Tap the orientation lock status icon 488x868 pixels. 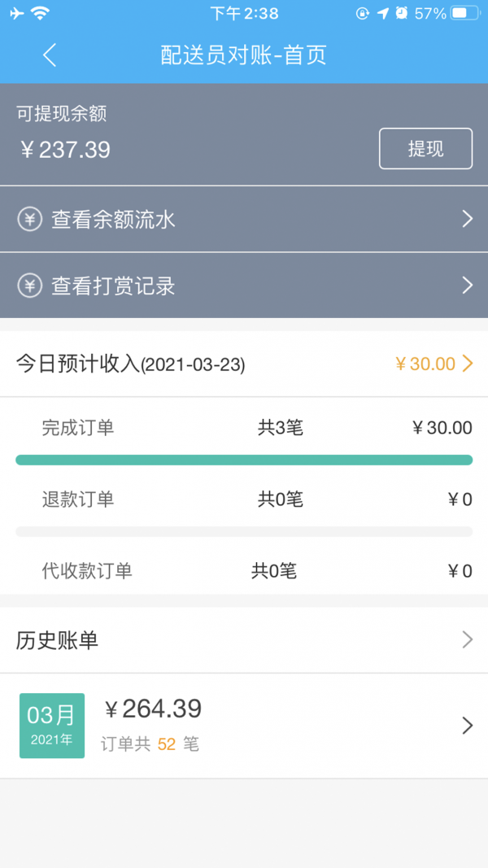[x=360, y=12]
